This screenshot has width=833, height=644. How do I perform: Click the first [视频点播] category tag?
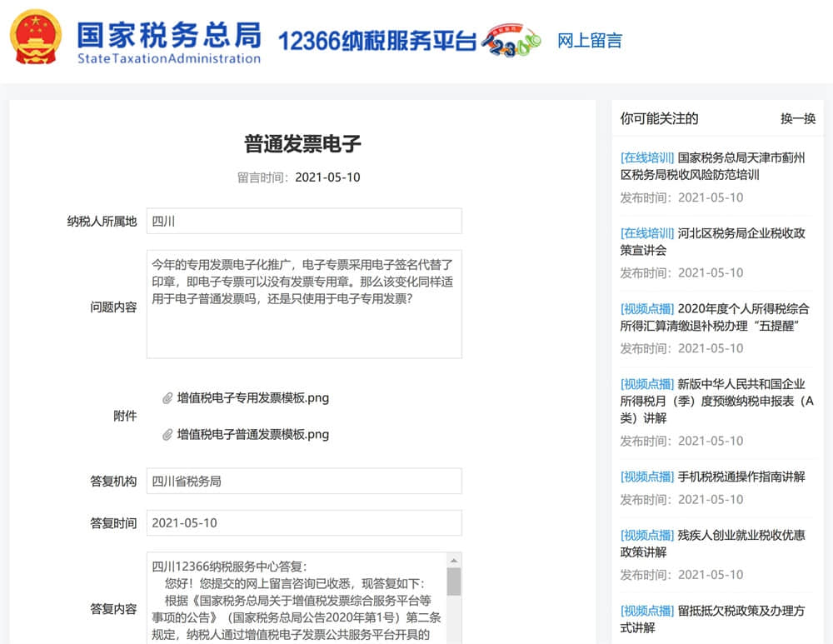click(x=646, y=309)
